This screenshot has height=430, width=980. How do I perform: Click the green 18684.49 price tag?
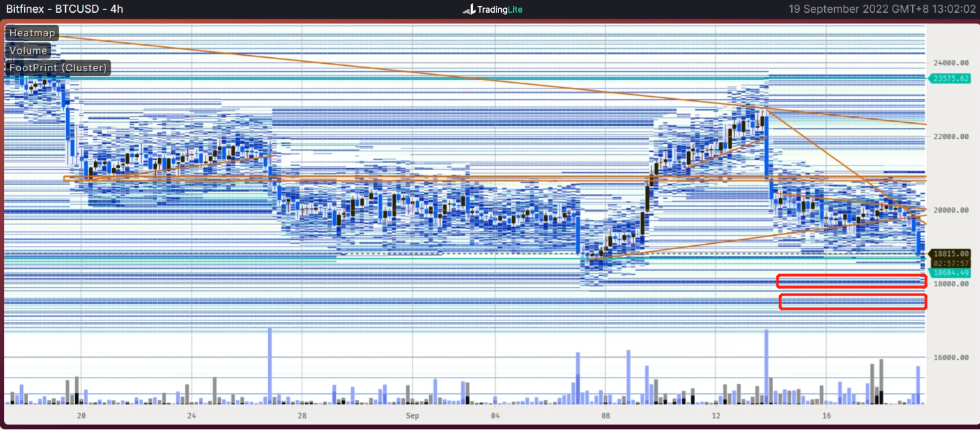[x=950, y=272]
